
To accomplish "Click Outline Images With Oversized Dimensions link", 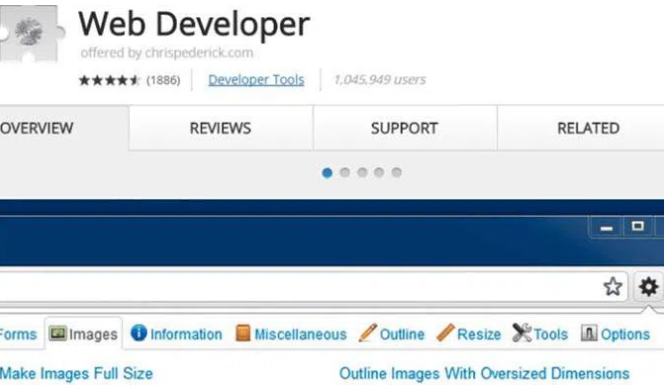I will click(x=484, y=374).
